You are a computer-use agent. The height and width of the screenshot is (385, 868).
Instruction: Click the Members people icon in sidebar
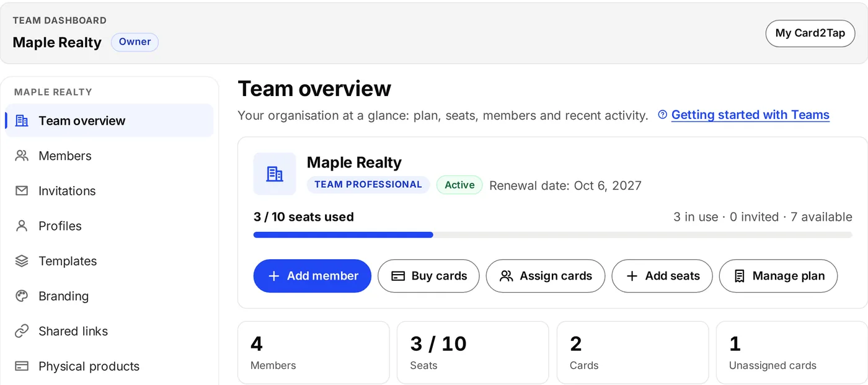[22, 156]
